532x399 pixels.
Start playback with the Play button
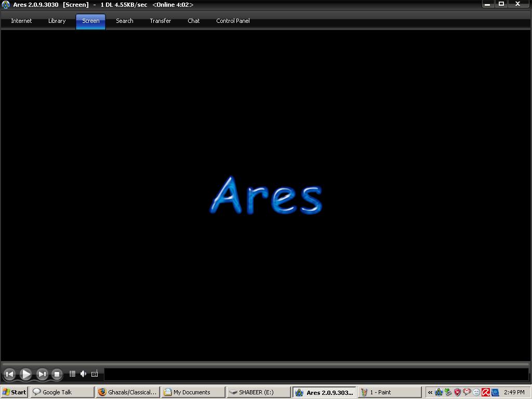click(x=25, y=374)
